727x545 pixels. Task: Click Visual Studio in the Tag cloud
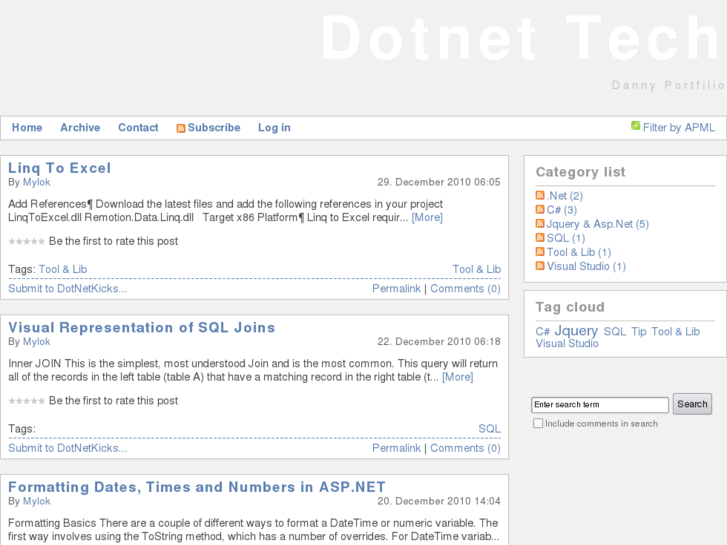coord(567,344)
